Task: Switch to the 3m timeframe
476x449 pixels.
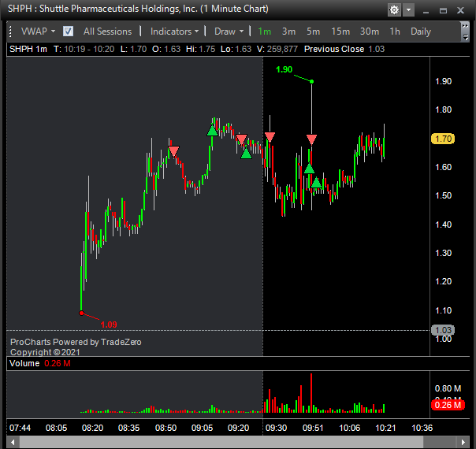Action: (288, 32)
